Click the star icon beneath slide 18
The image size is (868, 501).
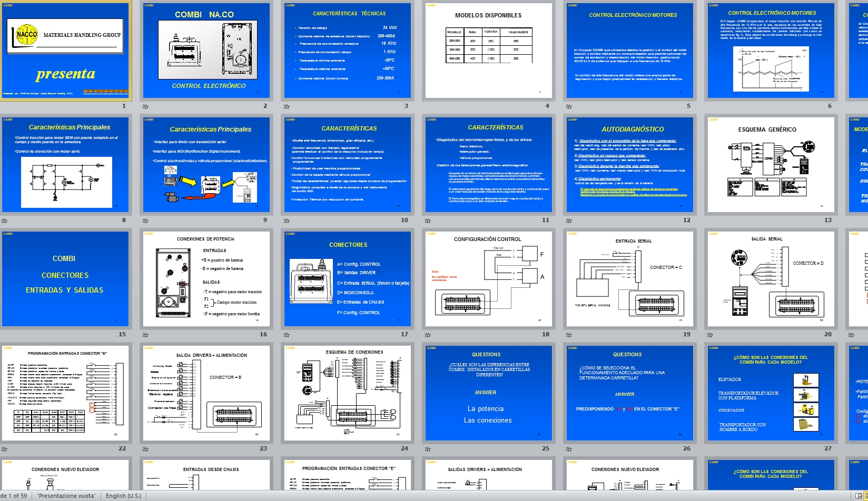point(428,335)
